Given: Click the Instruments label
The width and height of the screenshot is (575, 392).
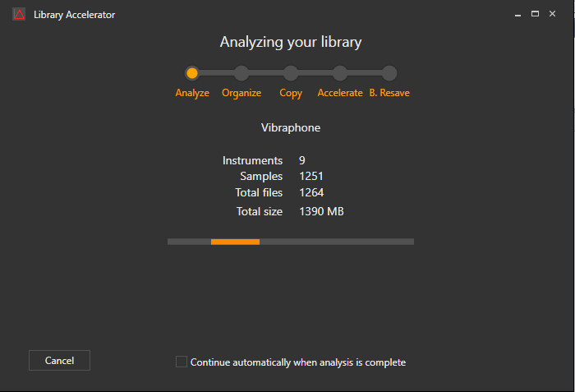Looking at the screenshot, I should [253, 160].
